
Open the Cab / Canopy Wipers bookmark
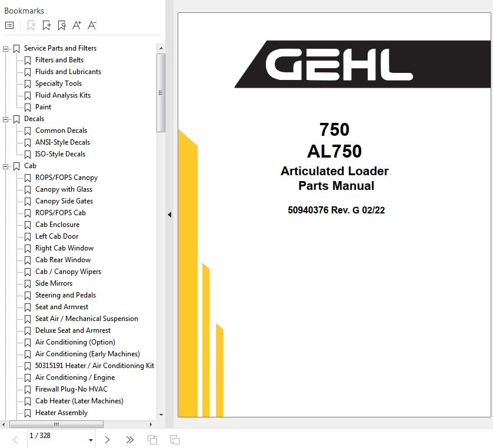(x=68, y=272)
